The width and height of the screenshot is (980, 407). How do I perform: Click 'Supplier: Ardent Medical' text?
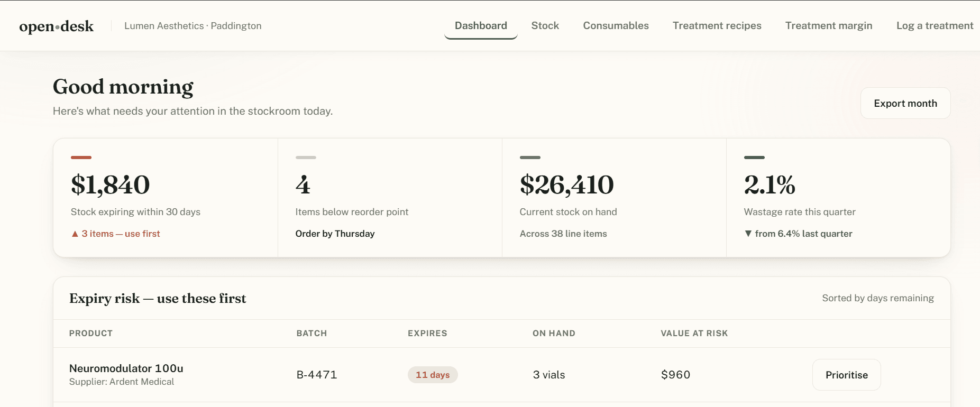122,382
